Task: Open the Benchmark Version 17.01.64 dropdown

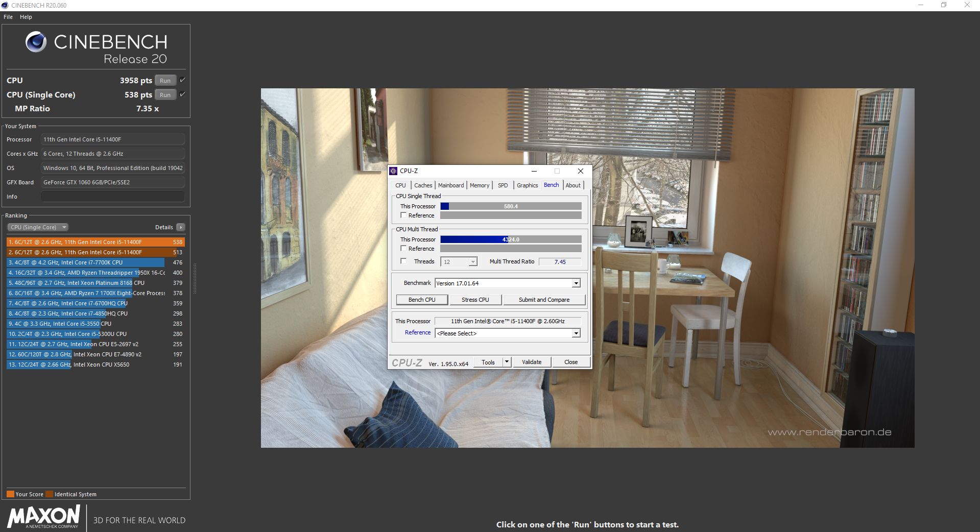Action: (x=508, y=283)
